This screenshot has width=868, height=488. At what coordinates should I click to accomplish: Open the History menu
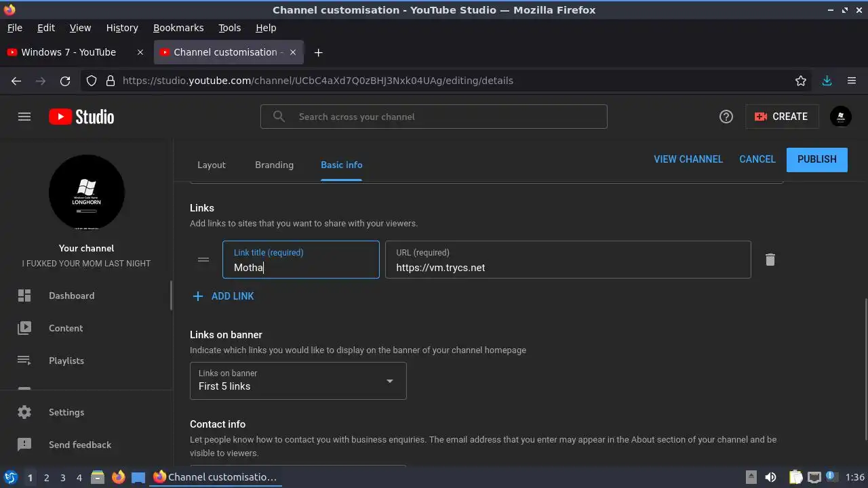click(x=122, y=28)
